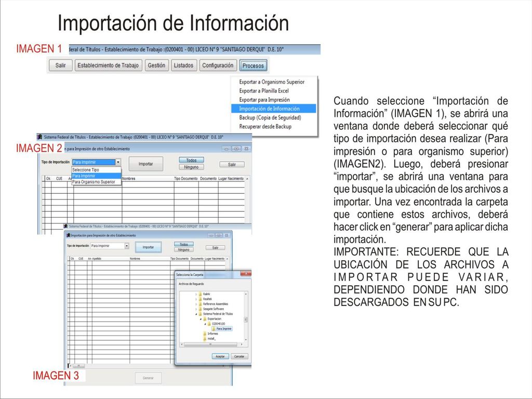Click Cancelar in Selecciona la Carpeta dialog
This screenshot has width=532, height=399.
point(239,356)
